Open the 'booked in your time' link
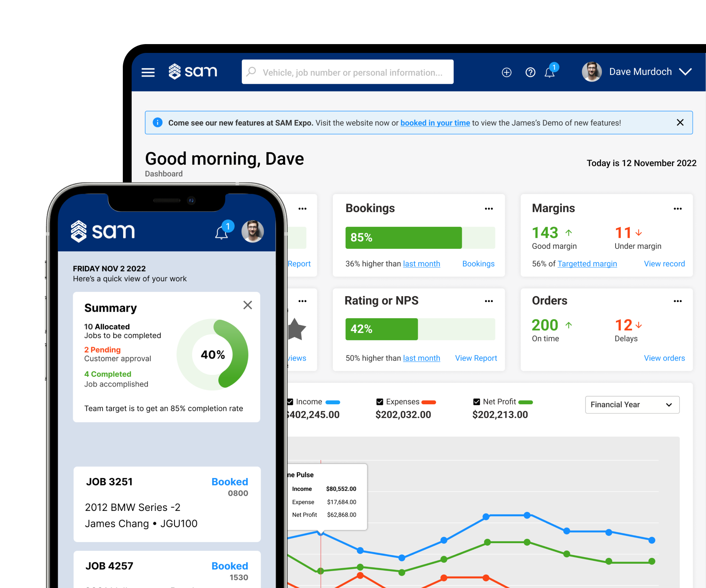 pyautogui.click(x=435, y=123)
